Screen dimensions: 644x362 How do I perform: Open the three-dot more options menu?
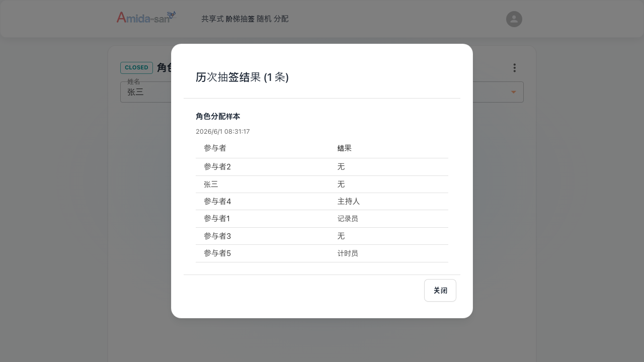[x=514, y=68]
